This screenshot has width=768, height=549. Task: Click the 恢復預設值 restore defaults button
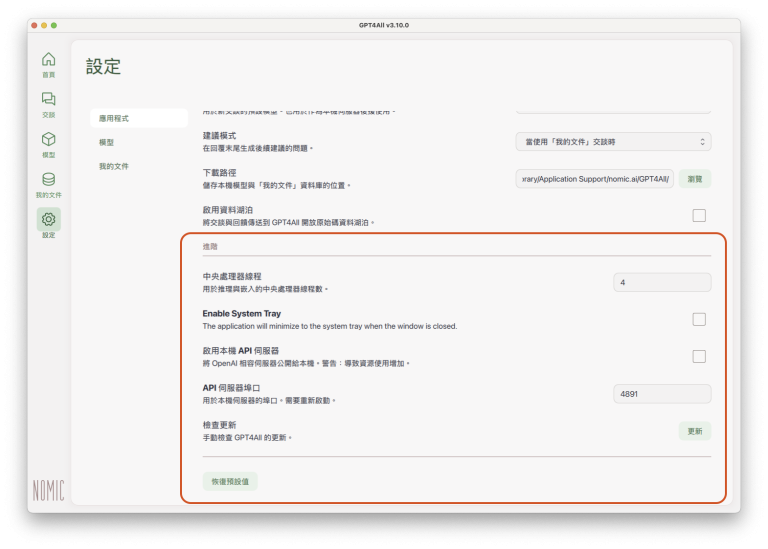click(x=230, y=481)
